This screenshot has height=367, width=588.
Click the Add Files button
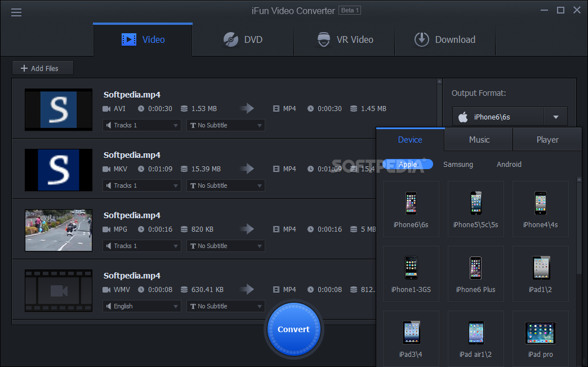43,68
